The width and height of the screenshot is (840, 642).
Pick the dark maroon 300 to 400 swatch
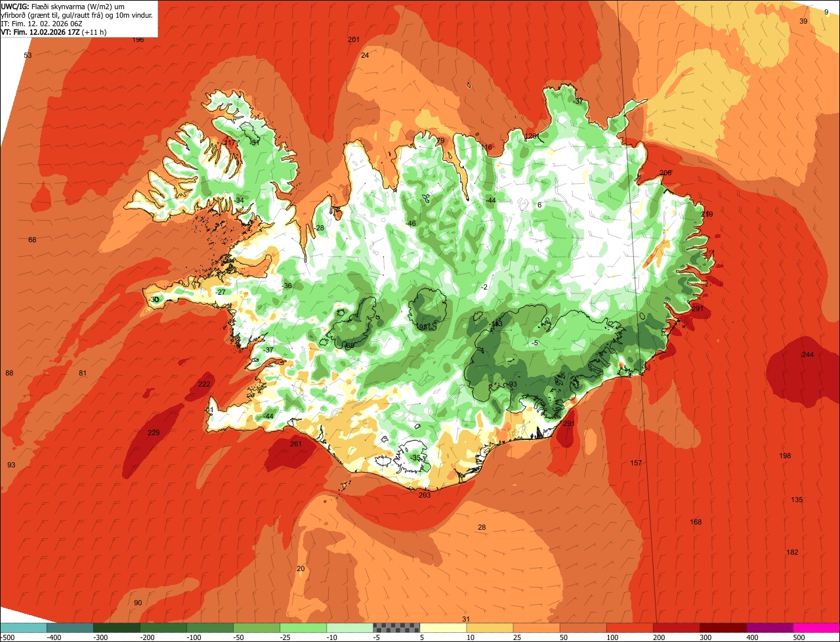point(723,628)
